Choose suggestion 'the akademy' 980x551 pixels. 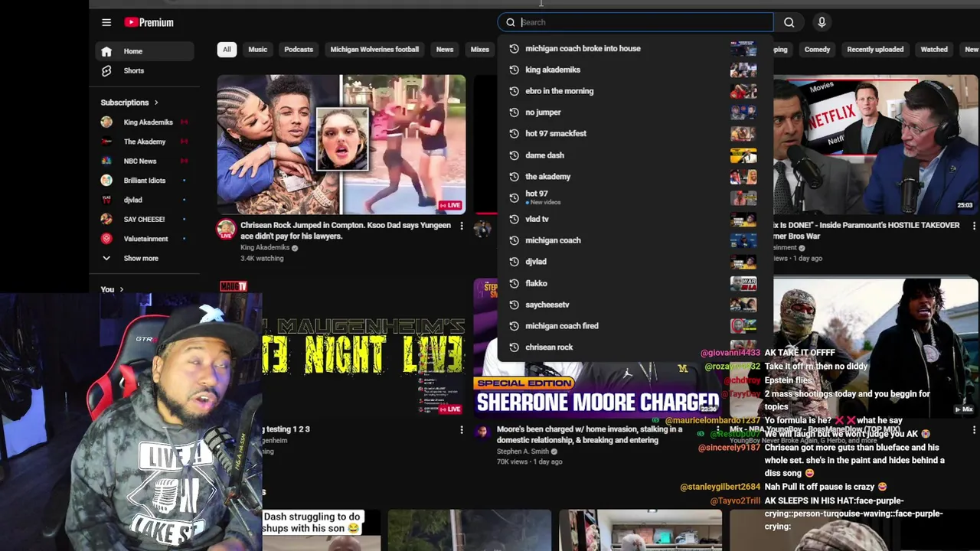click(635, 177)
